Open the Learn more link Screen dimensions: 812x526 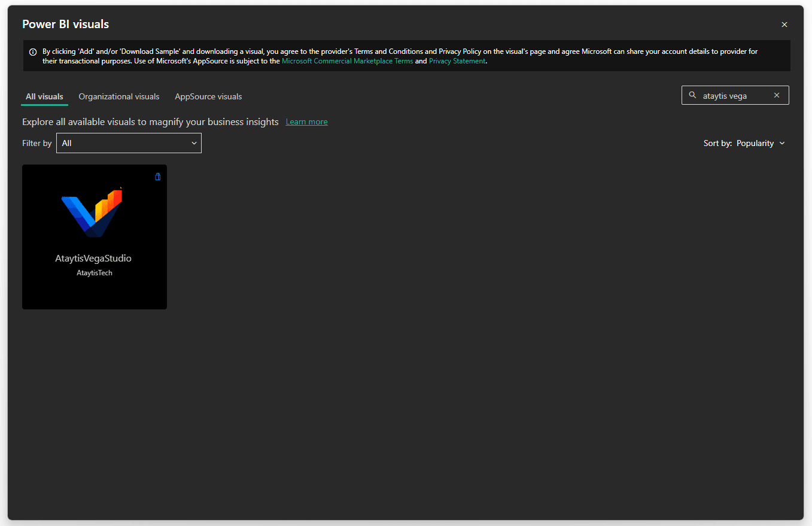click(306, 121)
